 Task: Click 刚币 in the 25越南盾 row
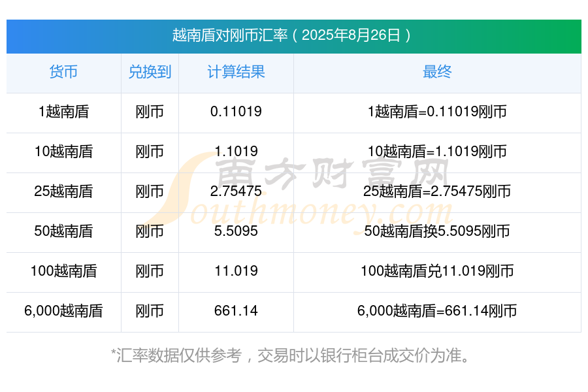pos(150,191)
